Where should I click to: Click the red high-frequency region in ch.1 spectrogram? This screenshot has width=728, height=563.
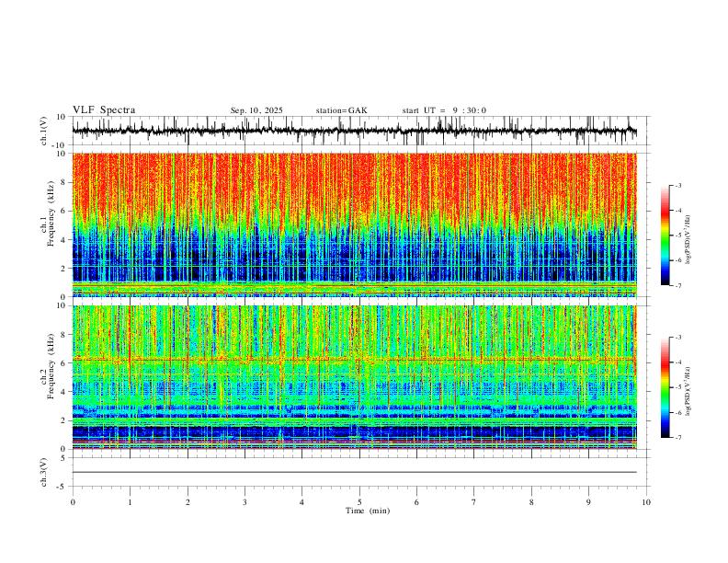354,183
